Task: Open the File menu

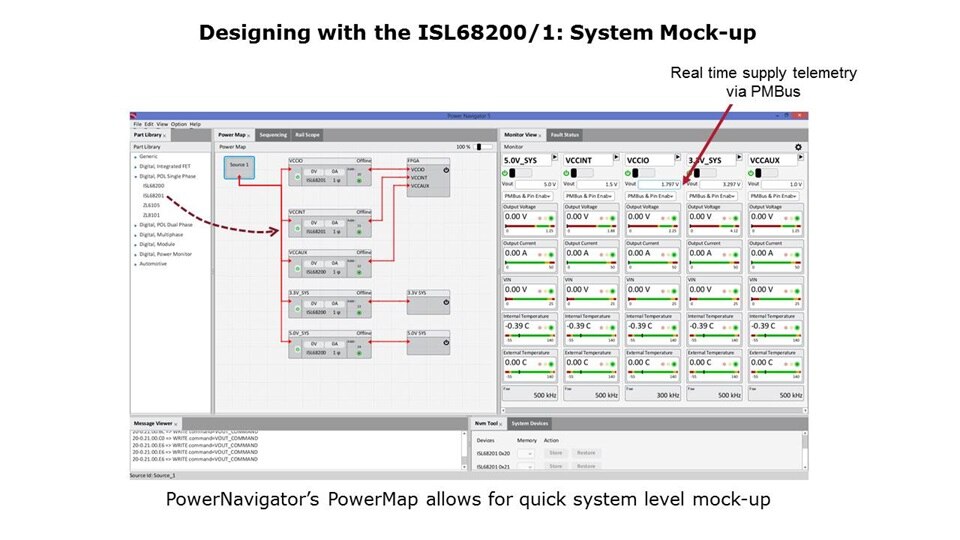Action: 138,124
